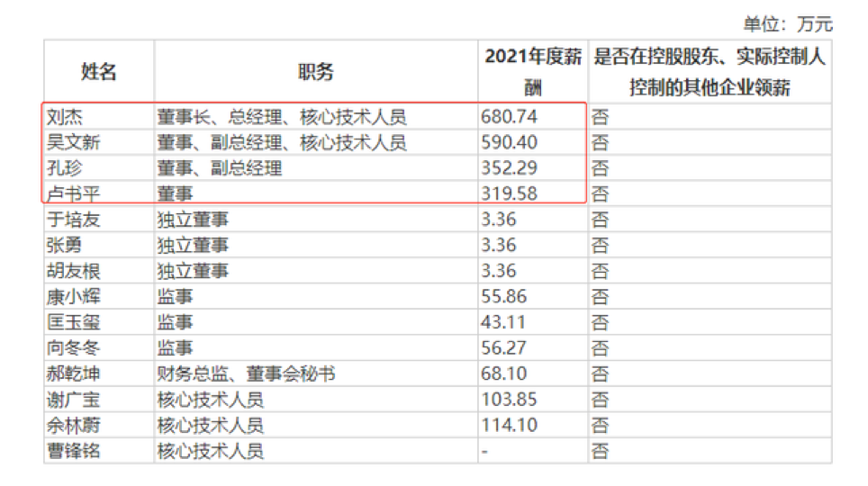Image resolution: width=868 pixels, height=486 pixels.
Task: Select salary value 103.85
Action: click(x=510, y=400)
